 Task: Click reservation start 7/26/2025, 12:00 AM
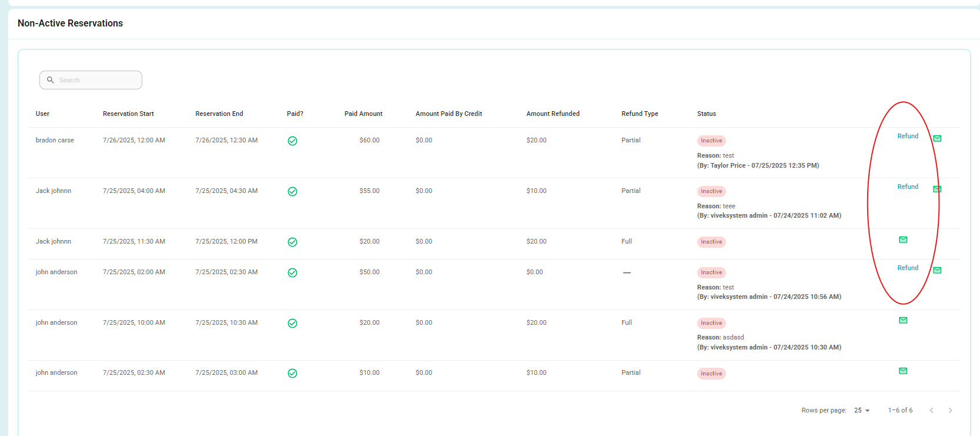coord(134,140)
